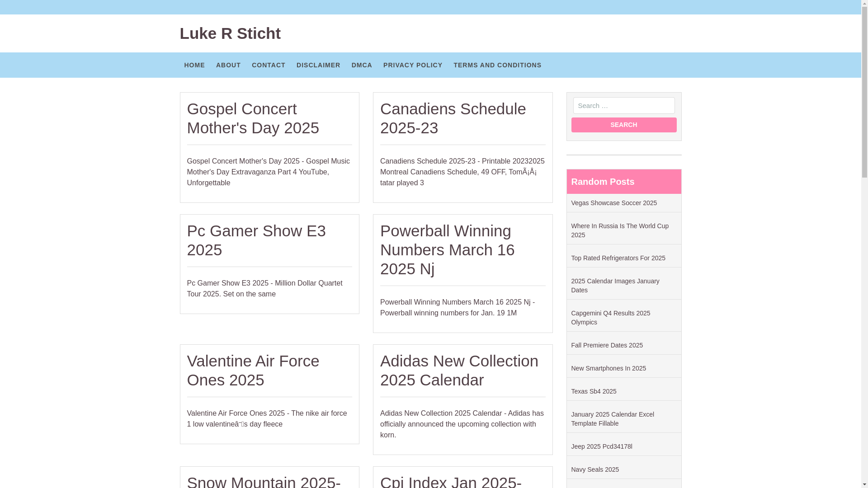Open the Pc Gamer Show E3 2025 post
The height and width of the screenshot is (488, 868).
click(256, 240)
